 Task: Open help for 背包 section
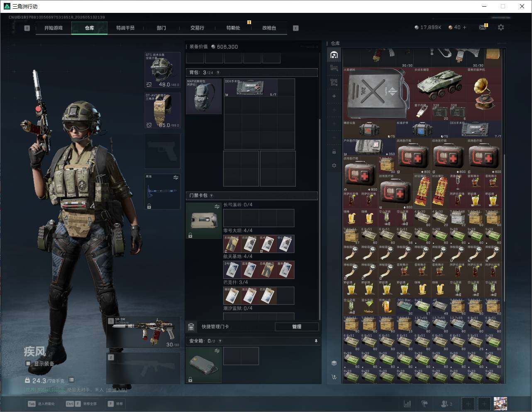coord(218,73)
